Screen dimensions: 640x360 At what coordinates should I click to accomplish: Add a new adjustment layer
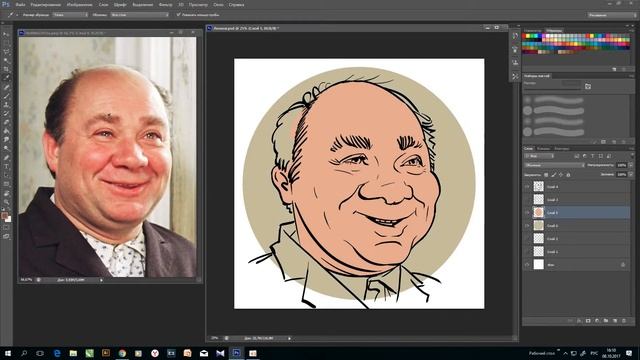(x=597, y=321)
